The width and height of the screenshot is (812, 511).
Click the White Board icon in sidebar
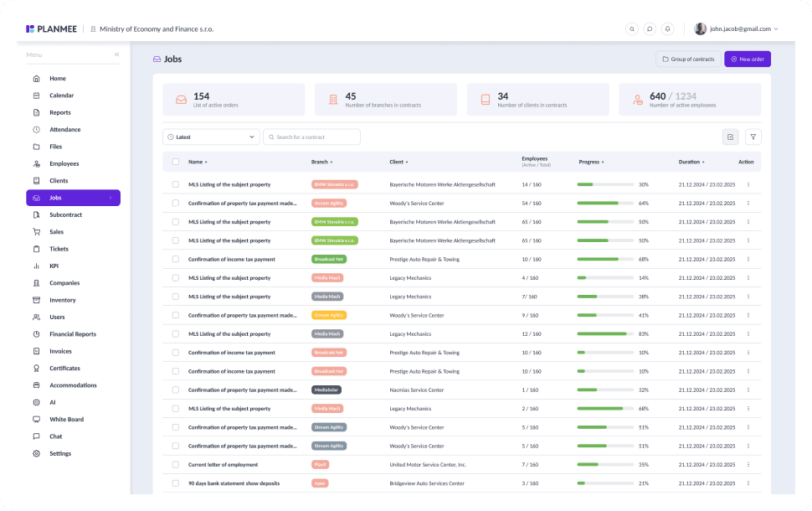pyautogui.click(x=36, y=419)
